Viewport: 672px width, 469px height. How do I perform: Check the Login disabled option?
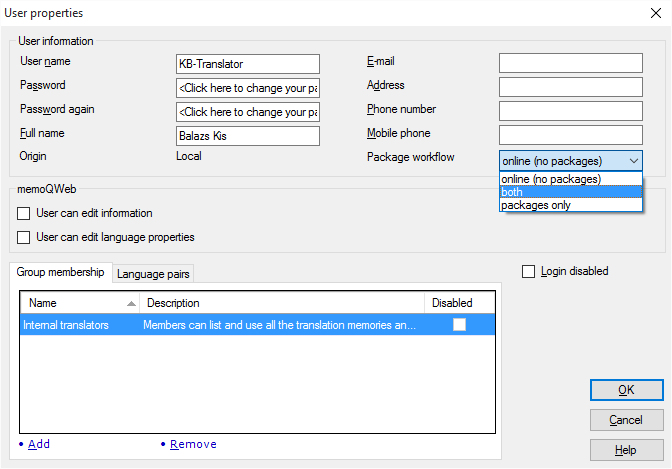click(x=529, y=271)
